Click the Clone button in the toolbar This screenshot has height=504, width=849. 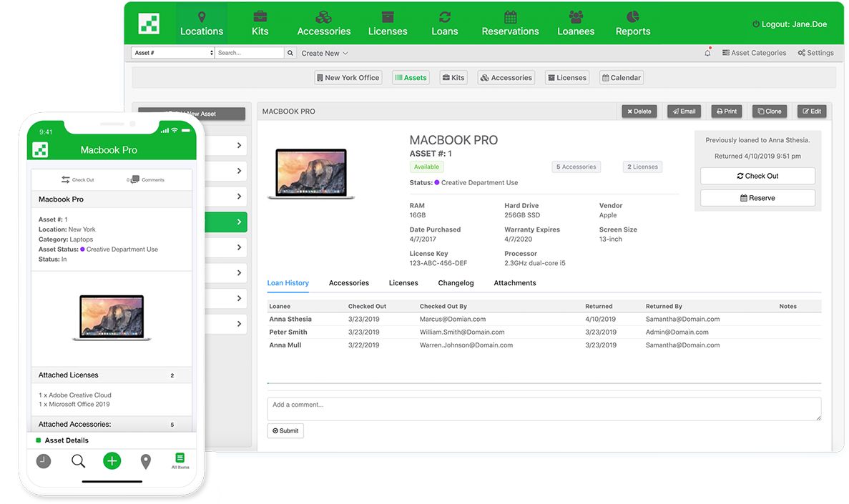coord(769,111)
